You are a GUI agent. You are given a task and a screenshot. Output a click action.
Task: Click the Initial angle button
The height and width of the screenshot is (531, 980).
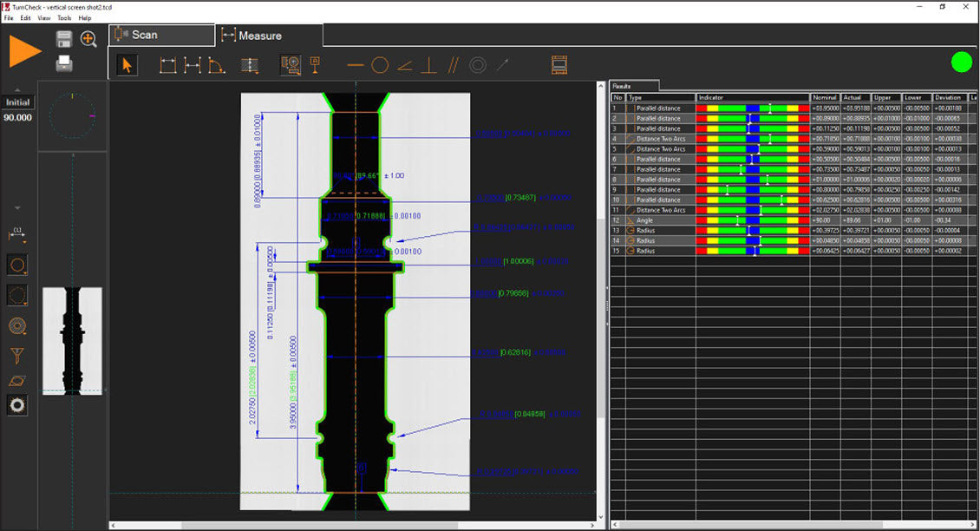[x=17, y=102]
